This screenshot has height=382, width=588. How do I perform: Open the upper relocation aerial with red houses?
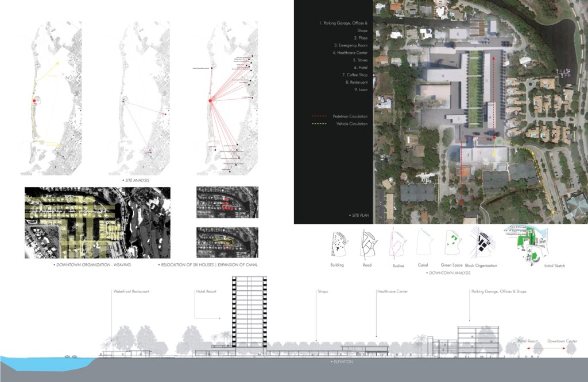(227, 202)
